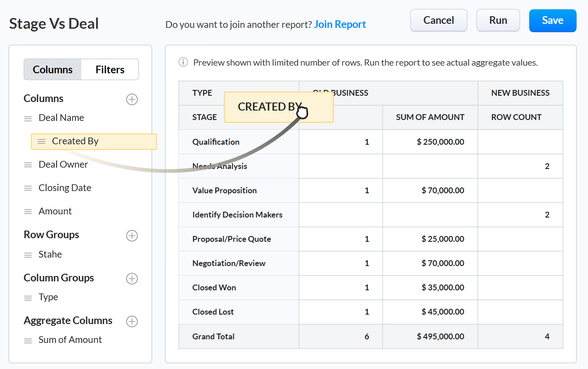Click the drag handle beside Closing Date
The image size is (588, 369).
[x=28, y=187]
